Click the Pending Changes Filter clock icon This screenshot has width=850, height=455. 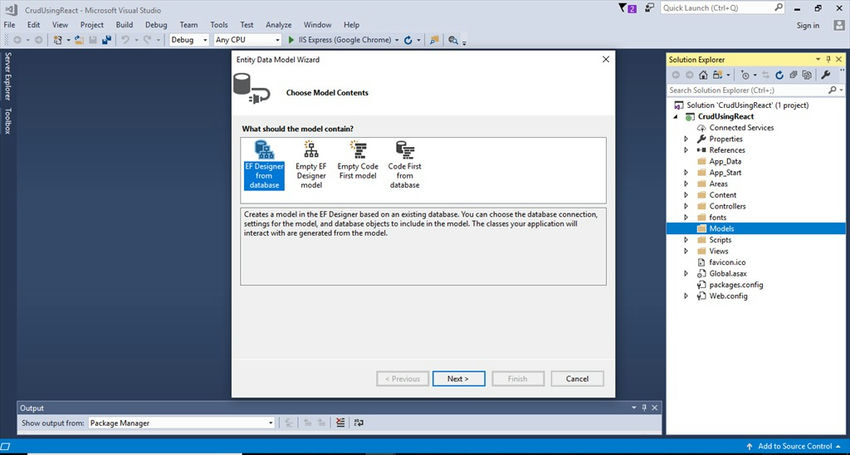[745, 75]
